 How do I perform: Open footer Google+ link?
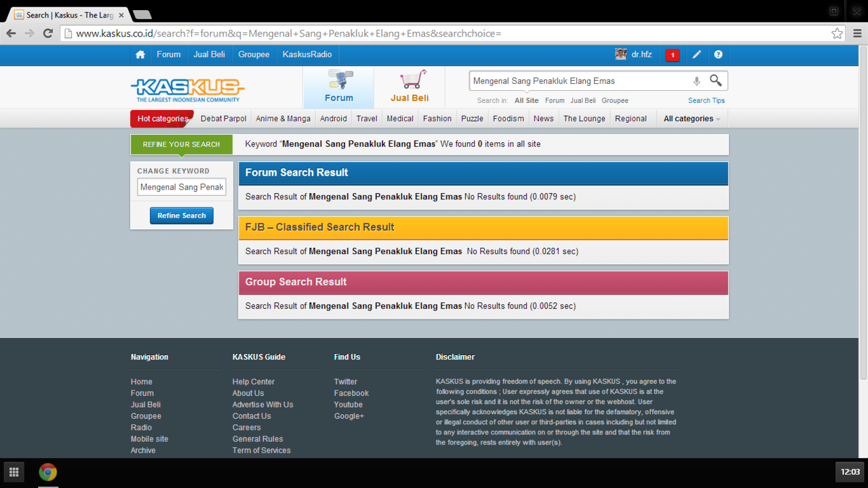[349, 416]
